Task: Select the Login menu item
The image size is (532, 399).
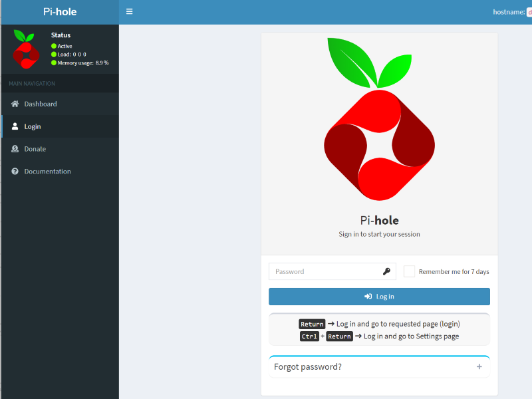Action: tap(60, 126)
